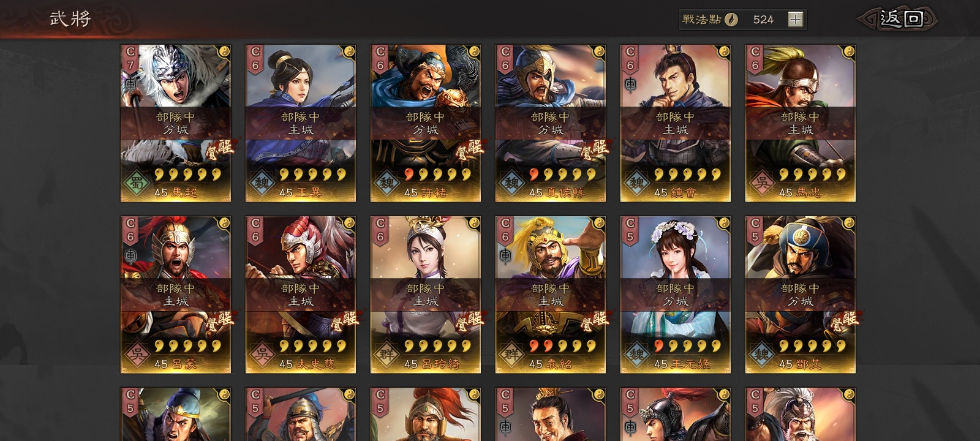Click the 吳 faction badge on 馬忠
The width and height of the screenshot is (980, 441).
[x=761, y=183]
